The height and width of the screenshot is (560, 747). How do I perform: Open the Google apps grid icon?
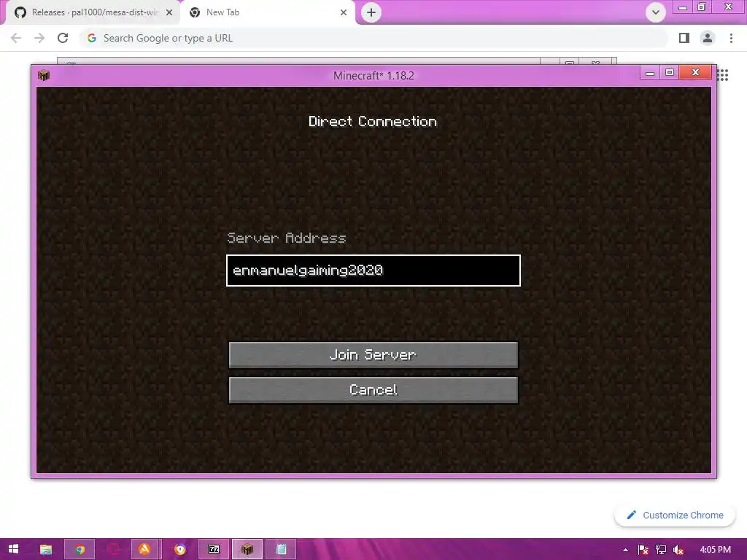pyautogui.click(x=723, y=75)
